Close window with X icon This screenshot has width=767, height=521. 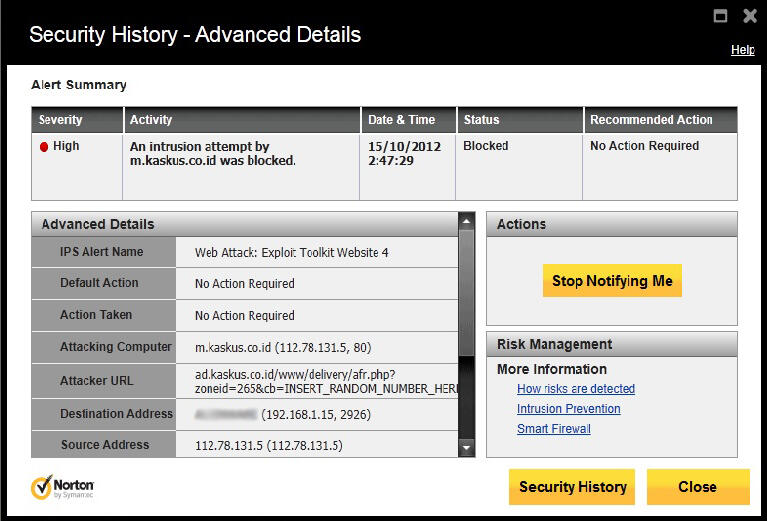coord(750,16)
